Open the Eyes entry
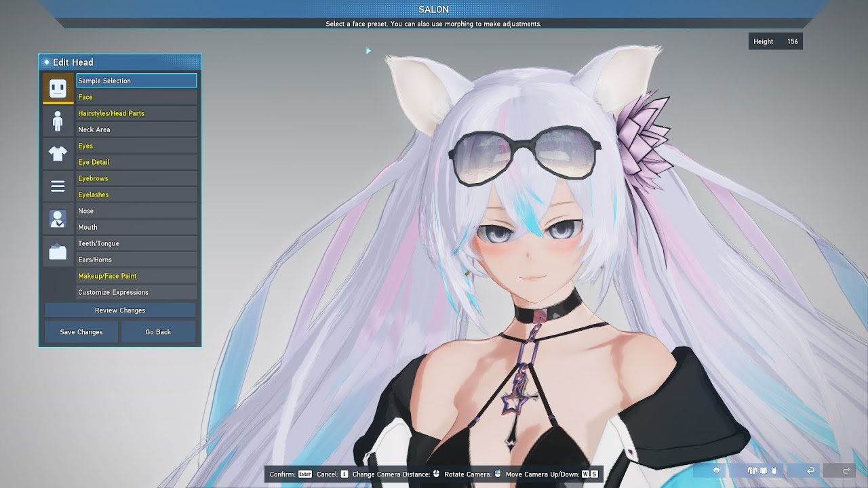The image size is (868, 488). click(136, 146)
